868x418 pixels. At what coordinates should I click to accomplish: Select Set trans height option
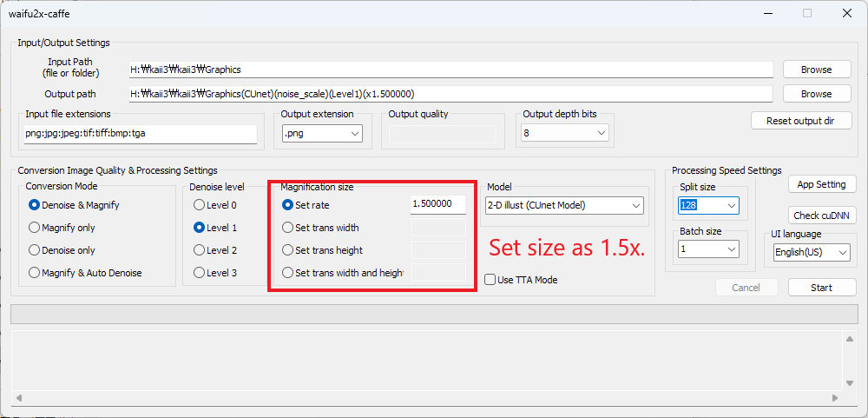click(x=322, y=250)
